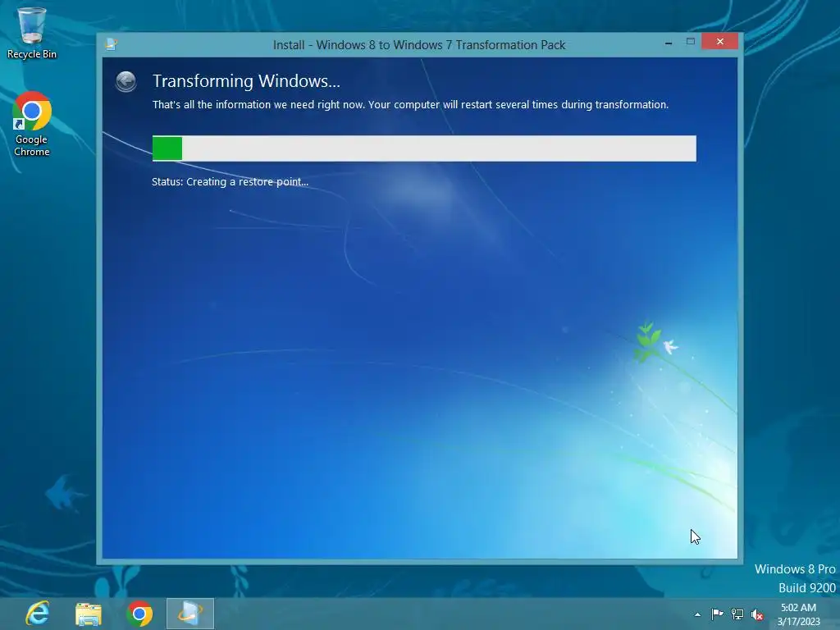Open the Recycle Bin desktop icon

32,33
